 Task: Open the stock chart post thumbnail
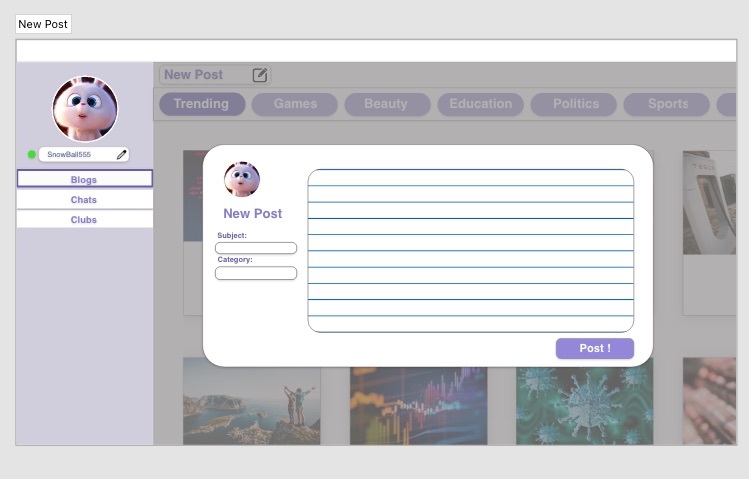point(418,406)
